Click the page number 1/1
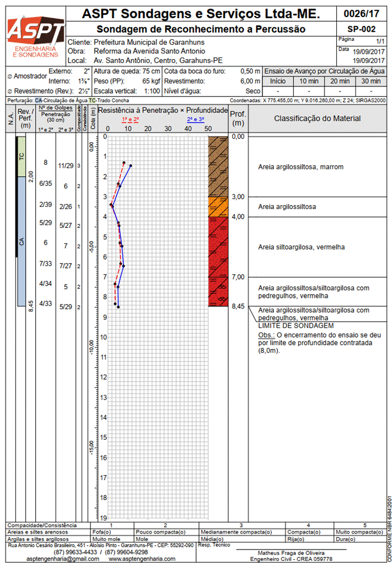 [x=380, y=41]
